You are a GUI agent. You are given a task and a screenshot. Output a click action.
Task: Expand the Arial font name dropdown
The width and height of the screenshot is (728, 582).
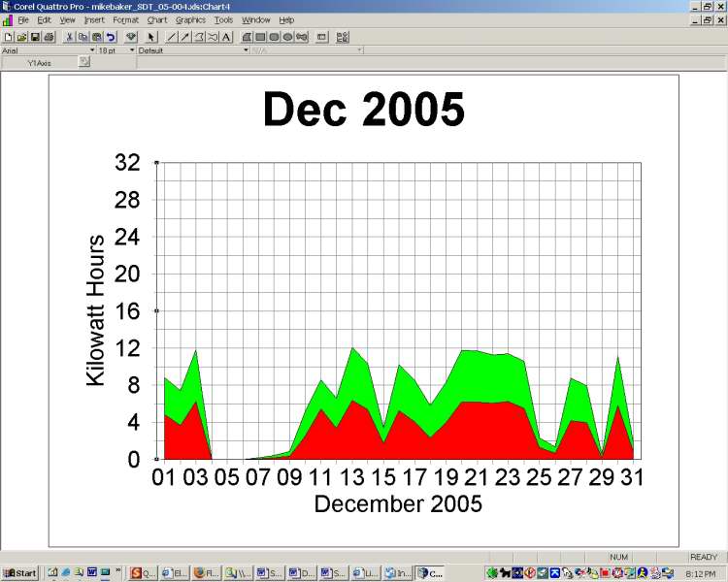92,49
